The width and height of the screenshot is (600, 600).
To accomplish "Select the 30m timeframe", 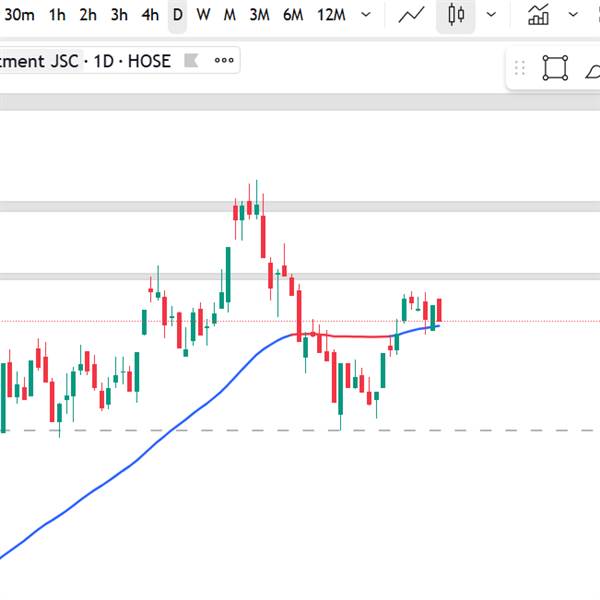I will point(19,15).
